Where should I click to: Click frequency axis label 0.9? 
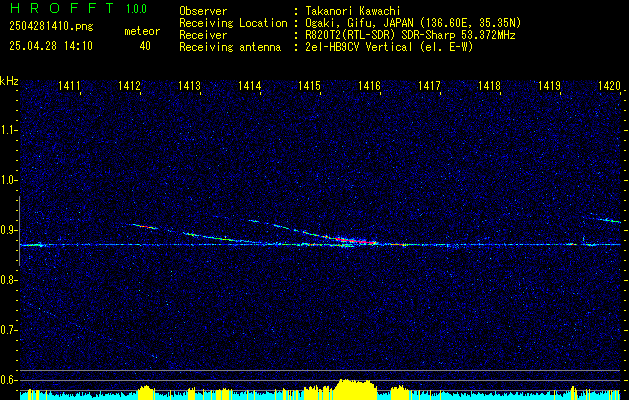pyautogui.click(x=8, y=230)
